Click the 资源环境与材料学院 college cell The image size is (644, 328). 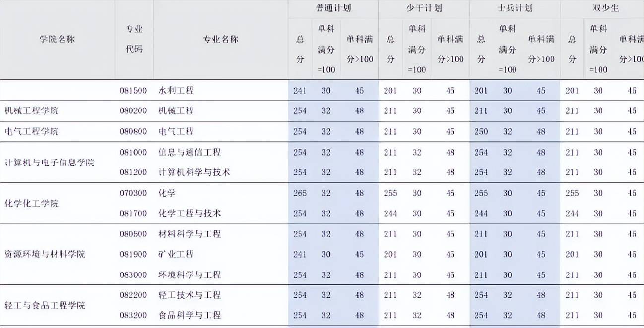(x=45, y=254)
